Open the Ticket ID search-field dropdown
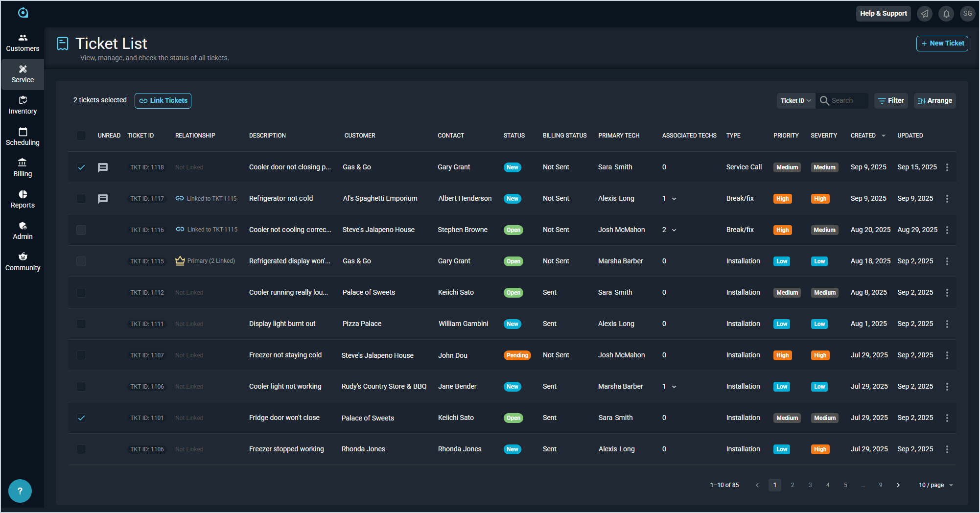 [x=795, y=101]
